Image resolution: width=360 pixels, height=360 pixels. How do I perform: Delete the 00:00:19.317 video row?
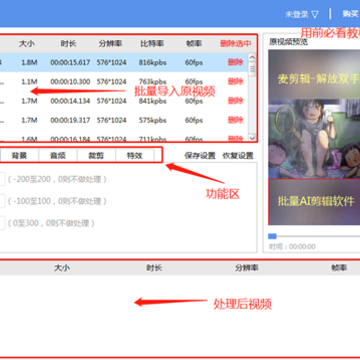[236, 120]
